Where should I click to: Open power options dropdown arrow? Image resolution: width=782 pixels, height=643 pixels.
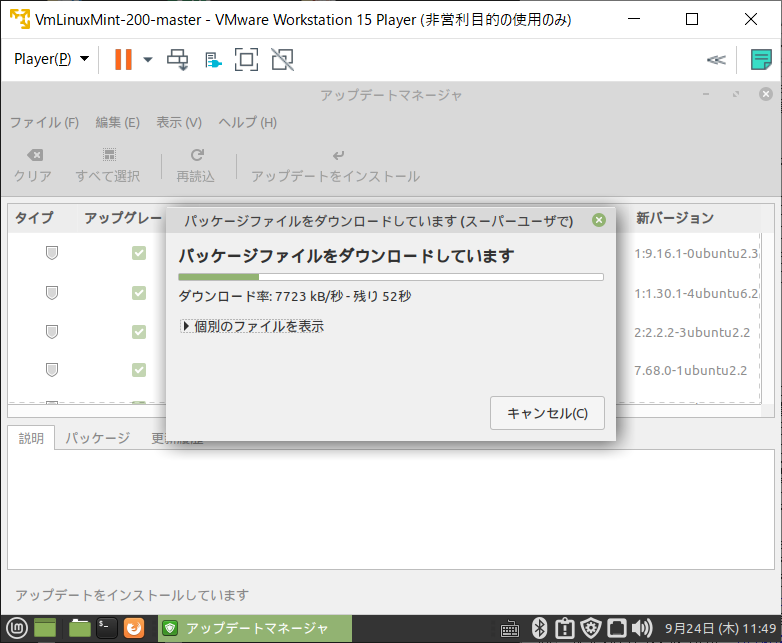(148, 60)
